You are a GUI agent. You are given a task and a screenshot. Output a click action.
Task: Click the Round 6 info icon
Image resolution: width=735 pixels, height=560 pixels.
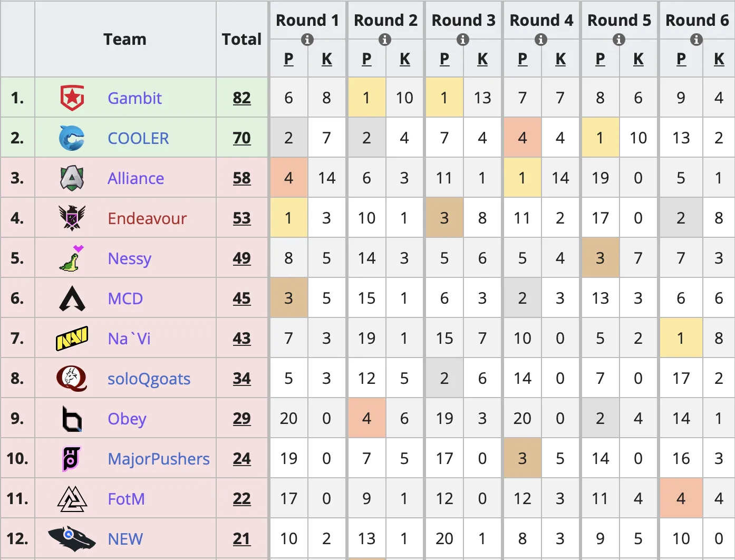click(697, 40)
